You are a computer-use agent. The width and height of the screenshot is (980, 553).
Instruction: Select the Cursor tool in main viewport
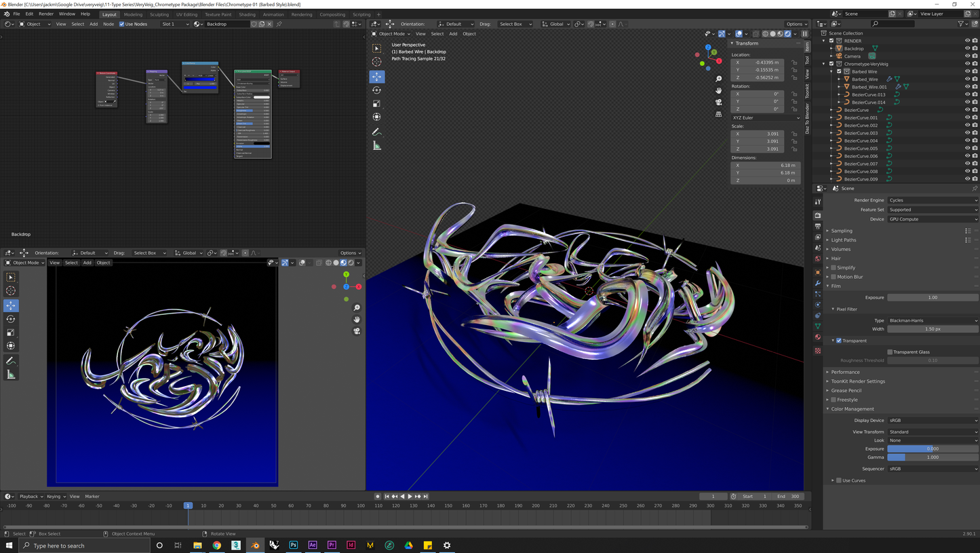pyautogui.click(x=377, y=62)
